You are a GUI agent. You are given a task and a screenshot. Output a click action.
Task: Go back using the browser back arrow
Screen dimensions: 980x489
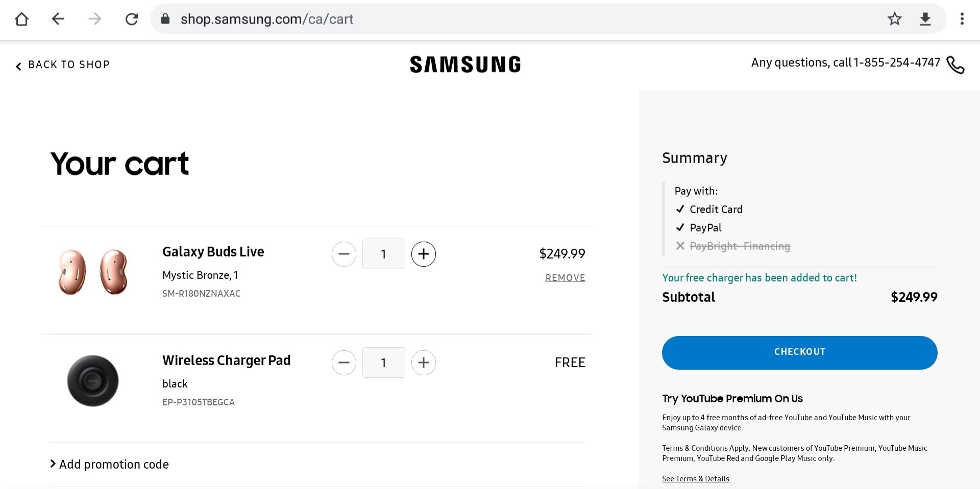click(x=58, y=19)
